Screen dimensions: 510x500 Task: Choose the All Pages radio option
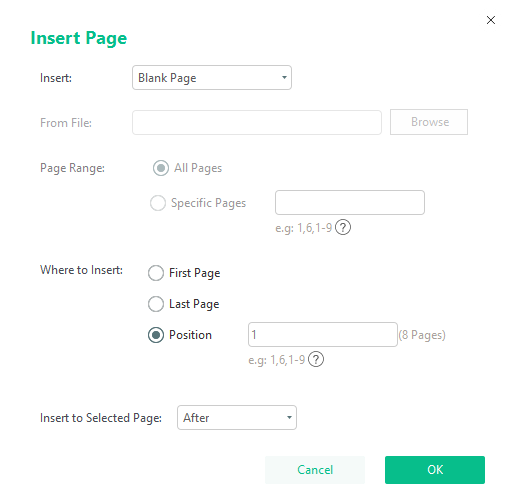161,168
